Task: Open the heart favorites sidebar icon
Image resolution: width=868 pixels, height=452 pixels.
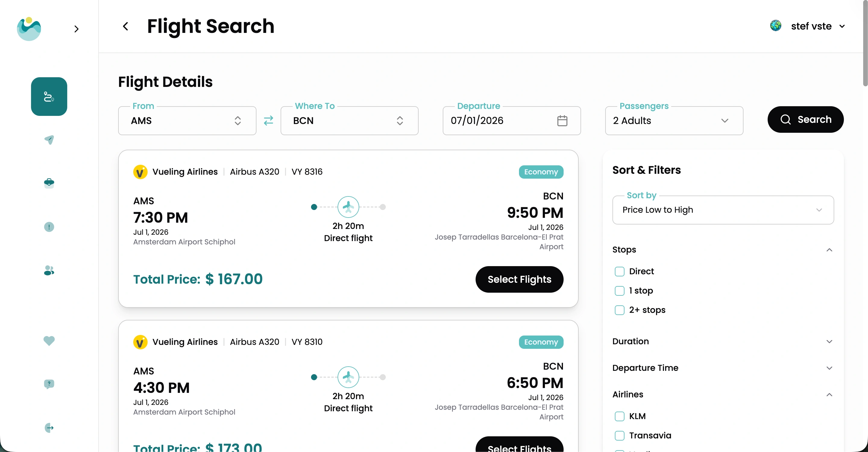Action: tap(49, 341)
